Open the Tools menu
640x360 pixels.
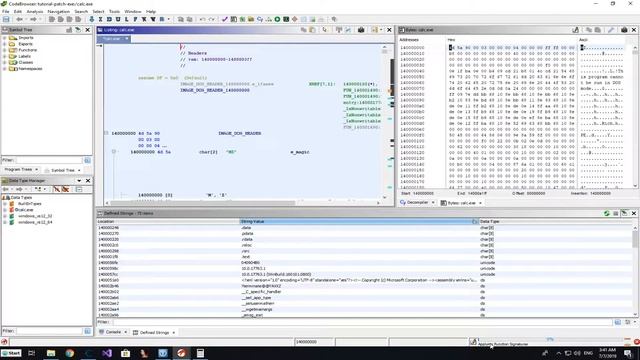(114, 11)
